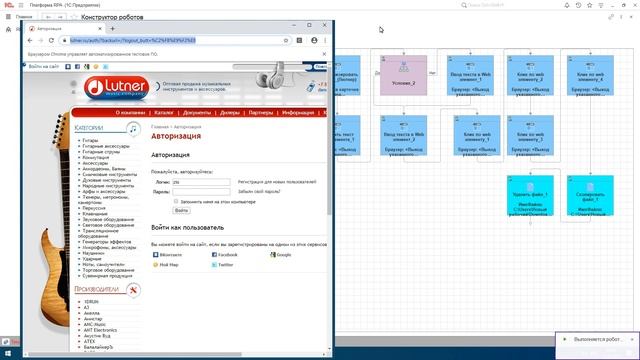
Task: Click the Войти button
Action: click(181, 211)
